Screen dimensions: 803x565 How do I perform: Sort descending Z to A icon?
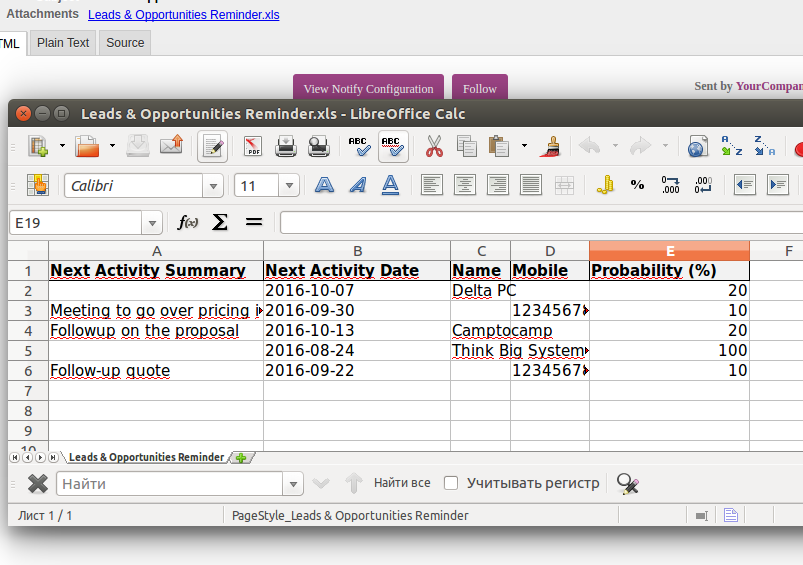coord(765,145)
